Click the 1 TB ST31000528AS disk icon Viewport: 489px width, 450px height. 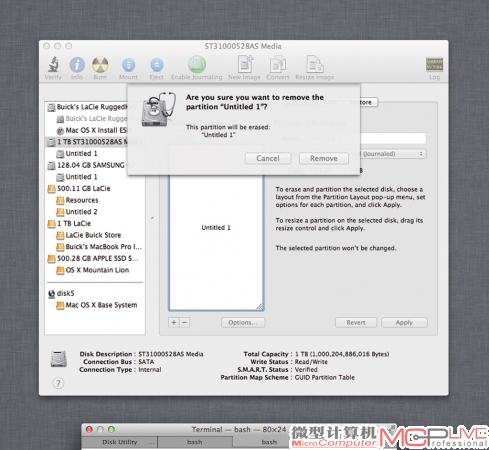[51, 142]
